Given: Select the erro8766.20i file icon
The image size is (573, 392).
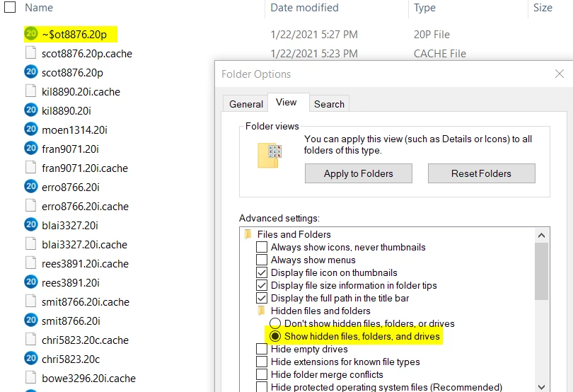Looking at the screenshot, I should coord(31,187).
